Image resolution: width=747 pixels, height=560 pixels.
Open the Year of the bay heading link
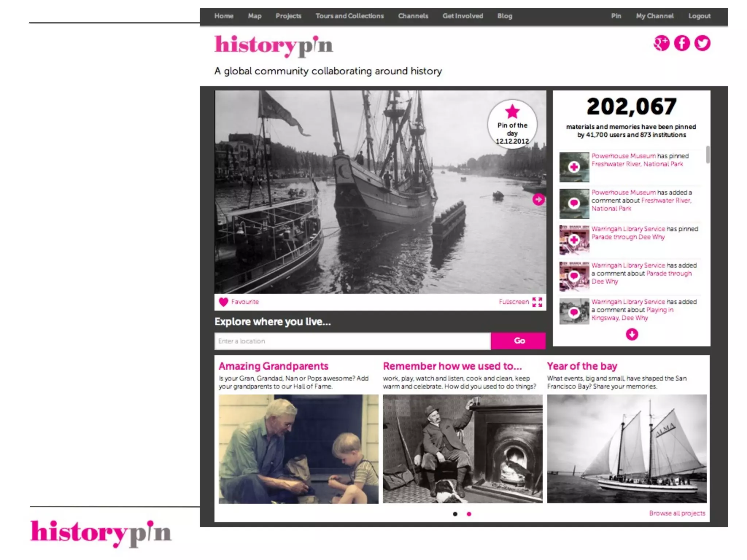pos(582,366)
